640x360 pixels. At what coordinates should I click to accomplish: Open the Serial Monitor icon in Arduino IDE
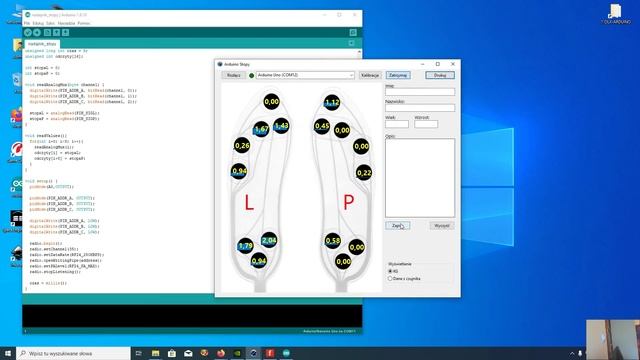353,33
